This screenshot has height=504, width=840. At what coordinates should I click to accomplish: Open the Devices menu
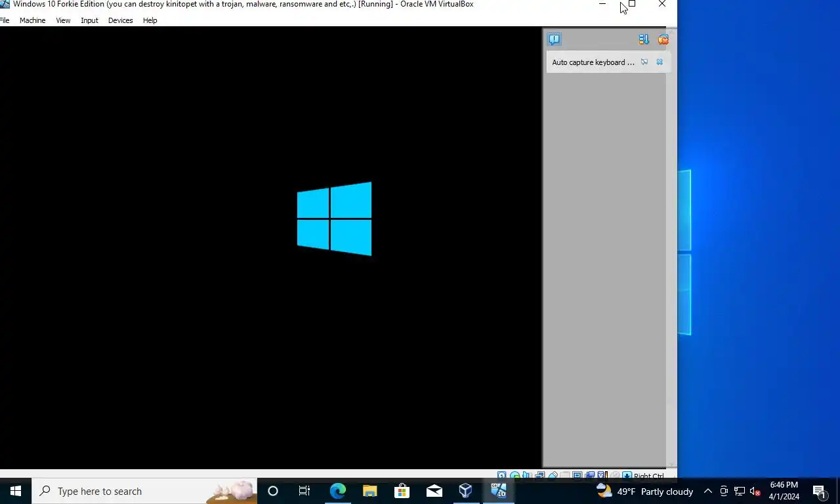(120, 20)
